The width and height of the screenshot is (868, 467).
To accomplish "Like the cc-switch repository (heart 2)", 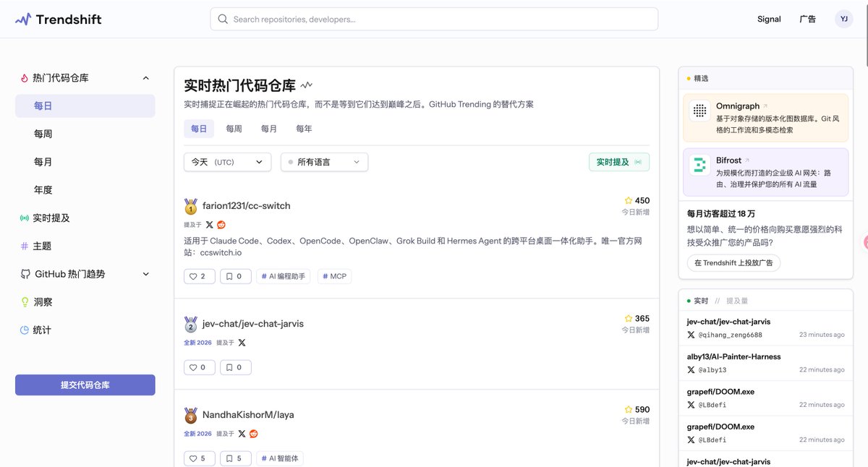I will point(199,276).
